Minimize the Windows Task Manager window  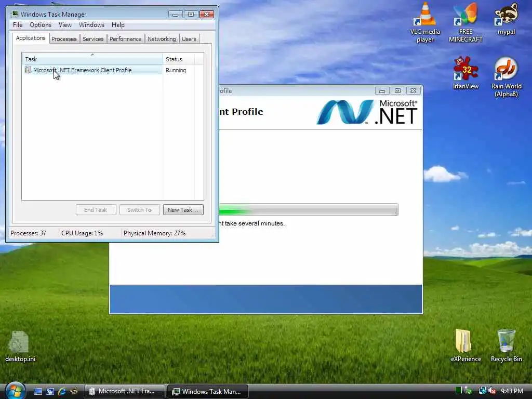coord(175,14)
